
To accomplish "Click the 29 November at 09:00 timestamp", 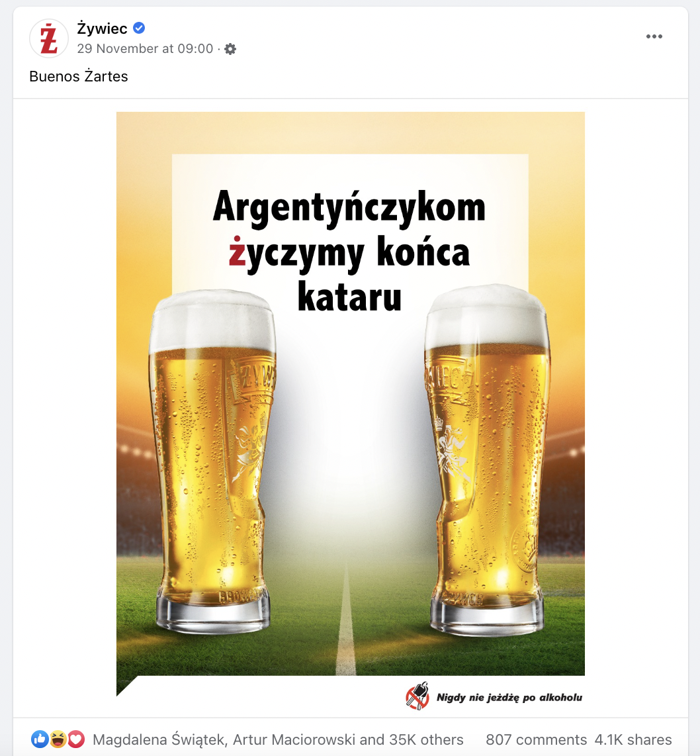I will click(145, 49).
